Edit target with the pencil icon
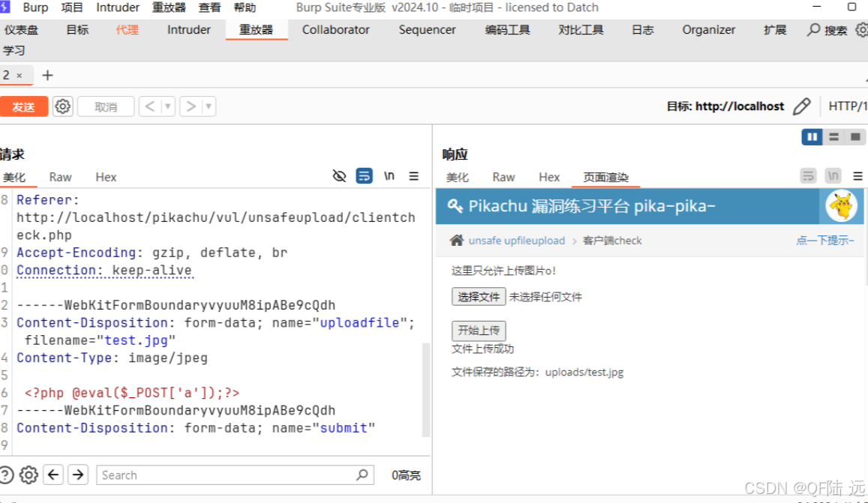This screenshot has height=503, width=868. click(801, 106)
